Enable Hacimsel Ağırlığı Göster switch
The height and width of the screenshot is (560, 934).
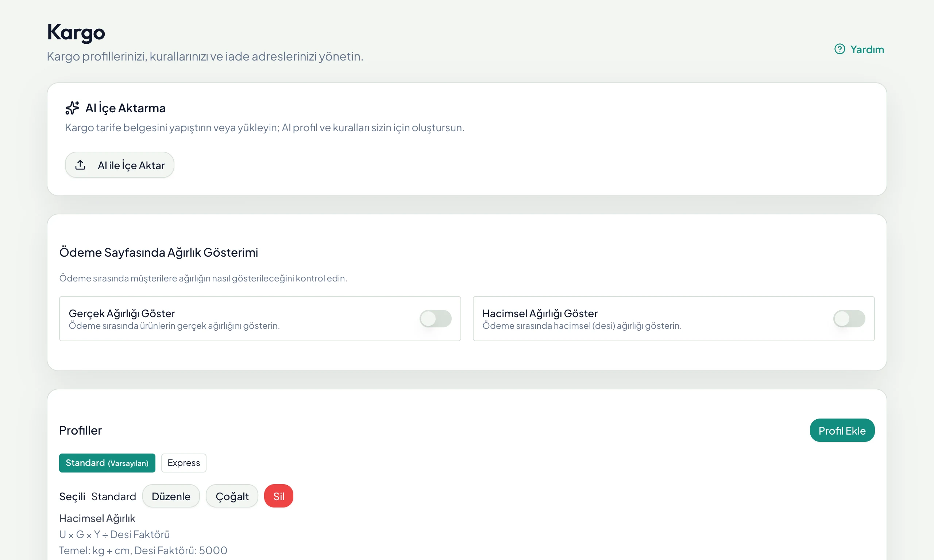[x=849, y=319]
